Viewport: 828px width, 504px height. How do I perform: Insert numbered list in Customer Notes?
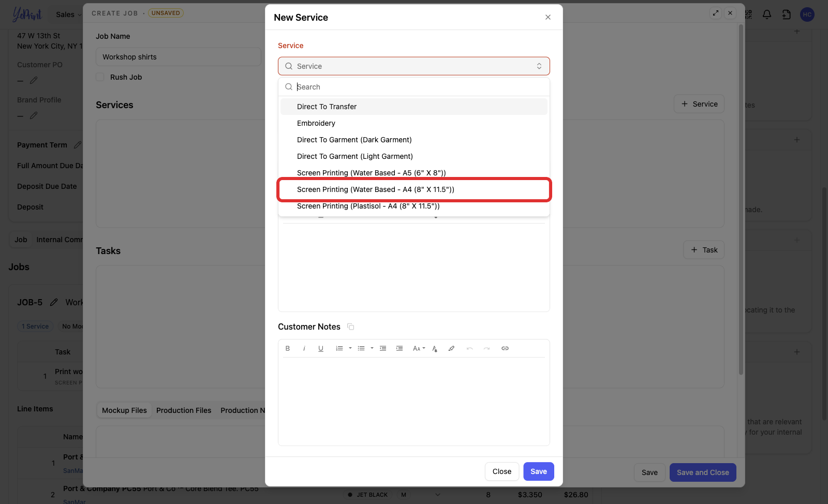pos(339,348)
